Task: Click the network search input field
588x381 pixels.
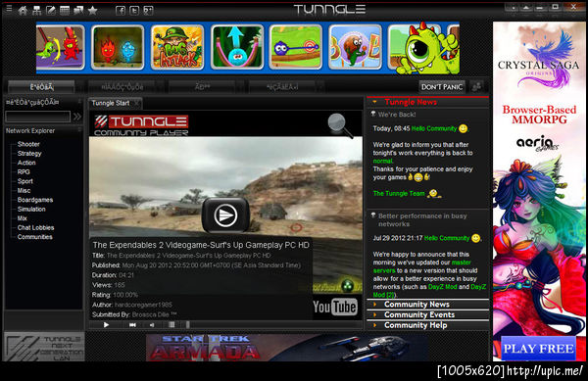Action: [38, 117]
